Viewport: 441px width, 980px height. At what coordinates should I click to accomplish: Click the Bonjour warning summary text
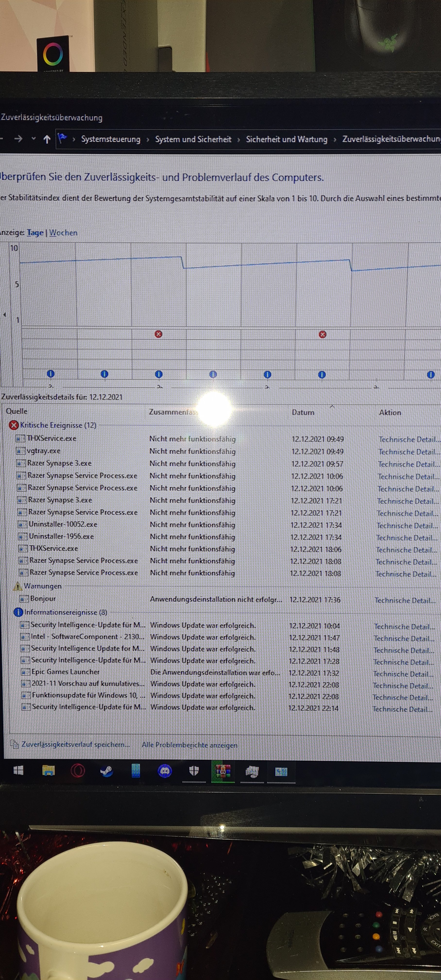point(216,599)
